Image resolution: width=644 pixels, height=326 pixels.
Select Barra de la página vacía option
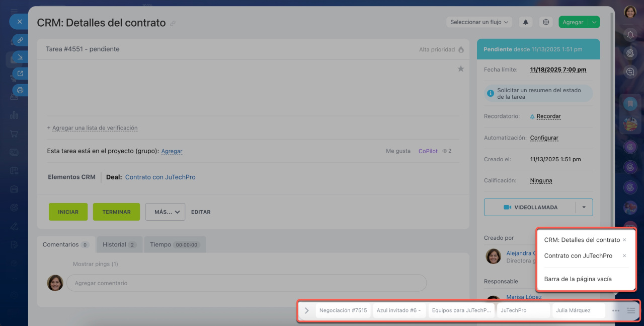578,279
